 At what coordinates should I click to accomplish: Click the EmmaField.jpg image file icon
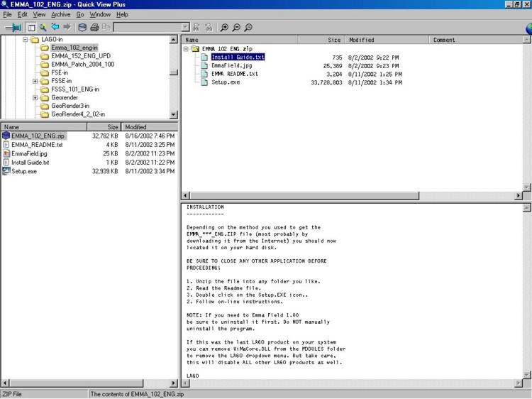(x=6, y=153)
